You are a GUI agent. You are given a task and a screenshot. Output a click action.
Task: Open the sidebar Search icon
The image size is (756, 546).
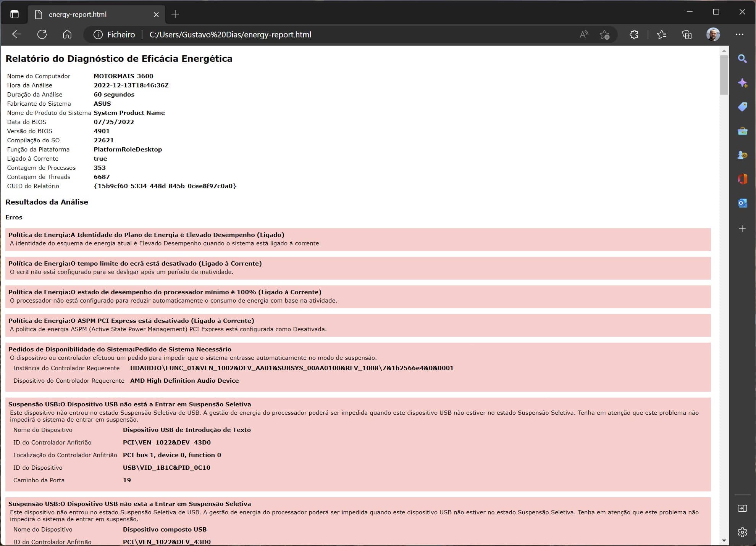coord(742,59)
